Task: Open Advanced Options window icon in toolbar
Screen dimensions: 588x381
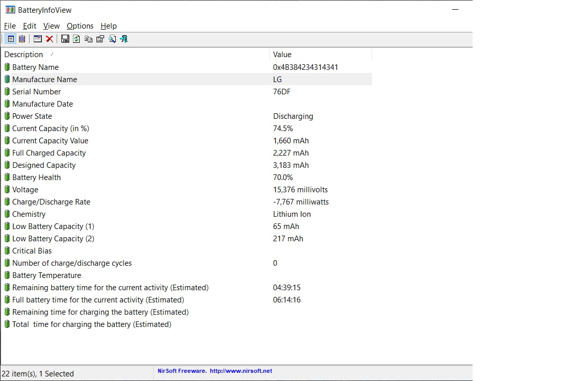Action: click(x=37, y=39)
